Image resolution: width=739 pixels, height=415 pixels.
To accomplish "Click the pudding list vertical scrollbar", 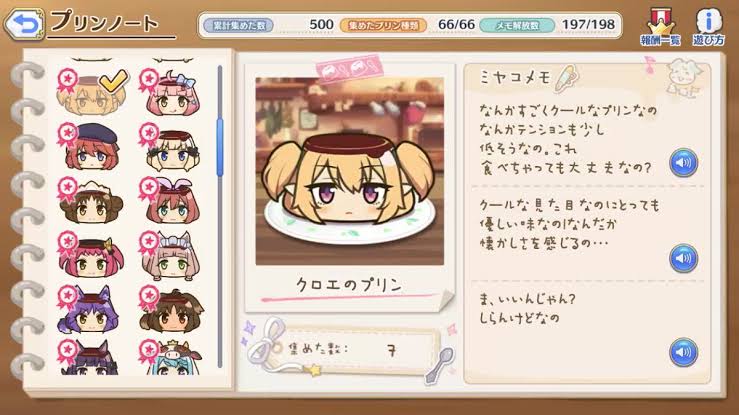I will (x=220, y=217).
